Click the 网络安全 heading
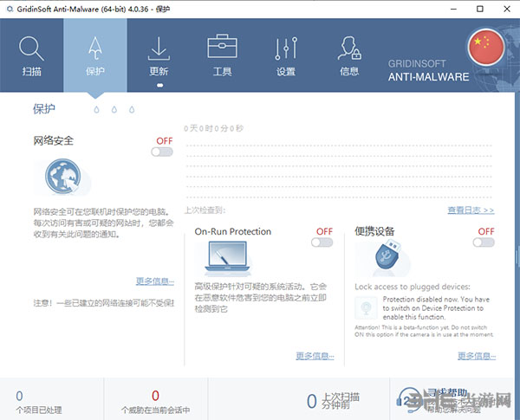 click(x=54, y=140)
